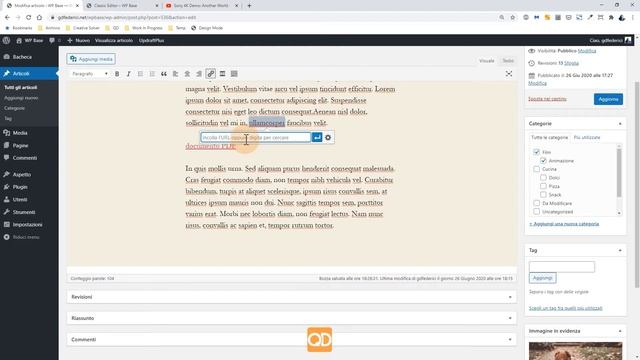The width and height of the screenshot is (640, 360).
Task: Uncheck the Film category
Action: 536,152
